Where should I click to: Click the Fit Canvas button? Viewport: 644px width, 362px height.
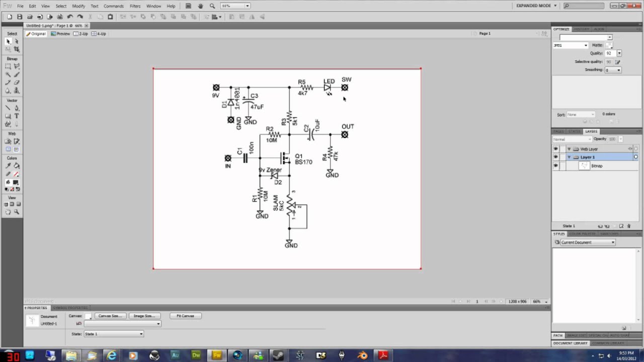[x=186, y=316]
